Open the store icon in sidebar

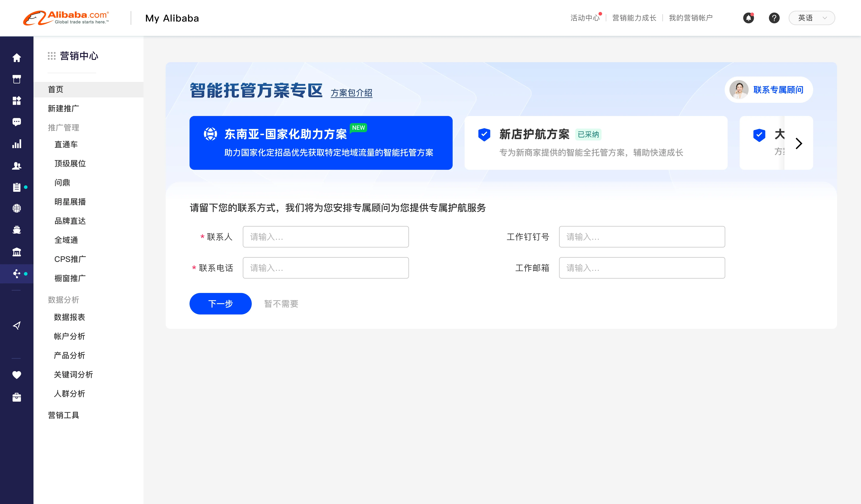(16, 79)
